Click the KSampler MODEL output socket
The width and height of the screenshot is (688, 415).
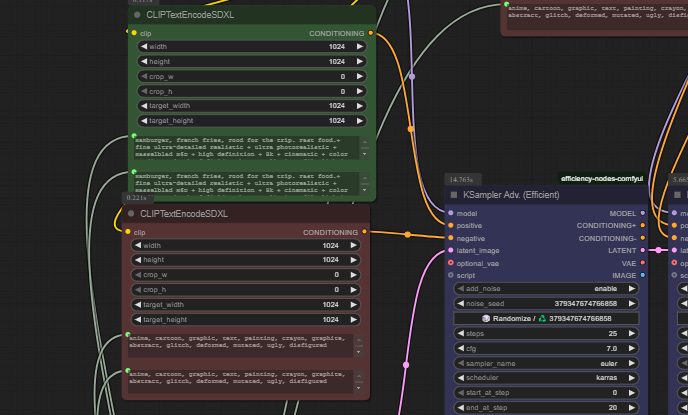point(643,213)
